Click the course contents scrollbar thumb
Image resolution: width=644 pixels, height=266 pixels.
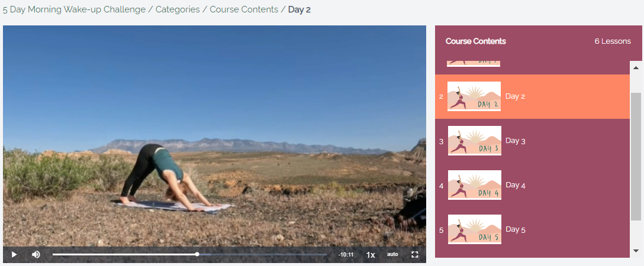tap(636, 157)
